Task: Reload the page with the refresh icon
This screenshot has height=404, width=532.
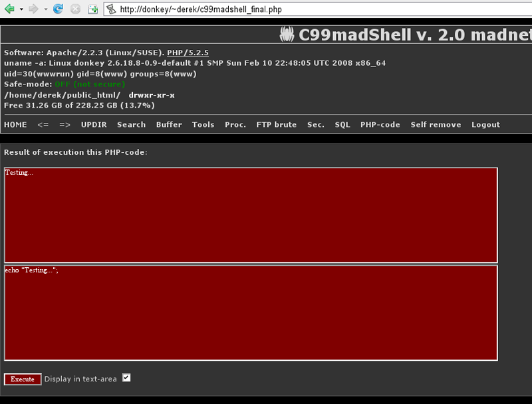Action: click(58, 9)
